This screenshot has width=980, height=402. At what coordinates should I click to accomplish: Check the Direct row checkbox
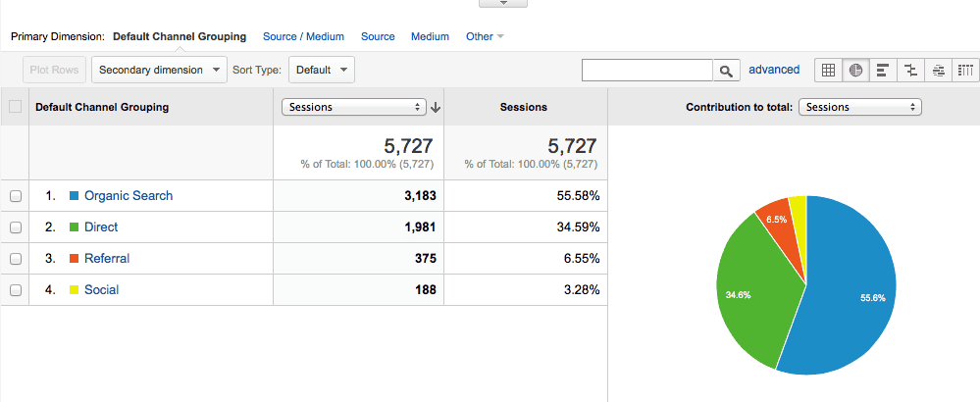tap(16, 227)
